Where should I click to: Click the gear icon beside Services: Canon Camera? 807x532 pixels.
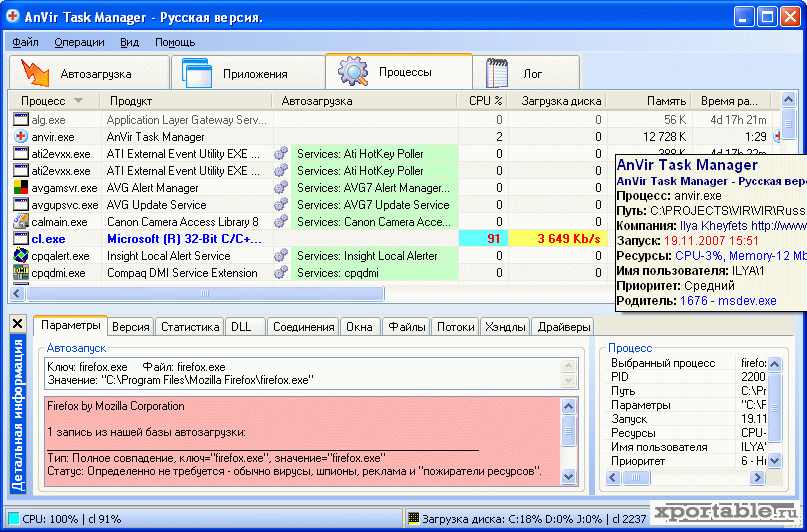(x=281, y=222)
